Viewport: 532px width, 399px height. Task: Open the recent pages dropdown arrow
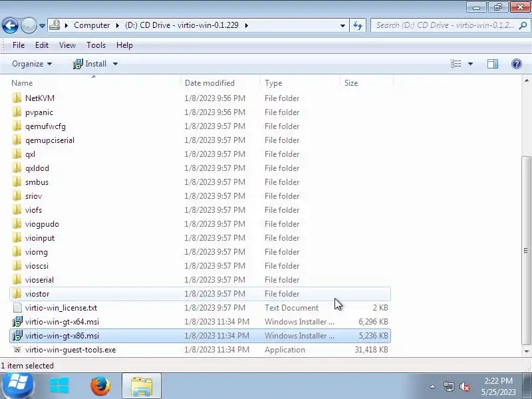[42, 26]
